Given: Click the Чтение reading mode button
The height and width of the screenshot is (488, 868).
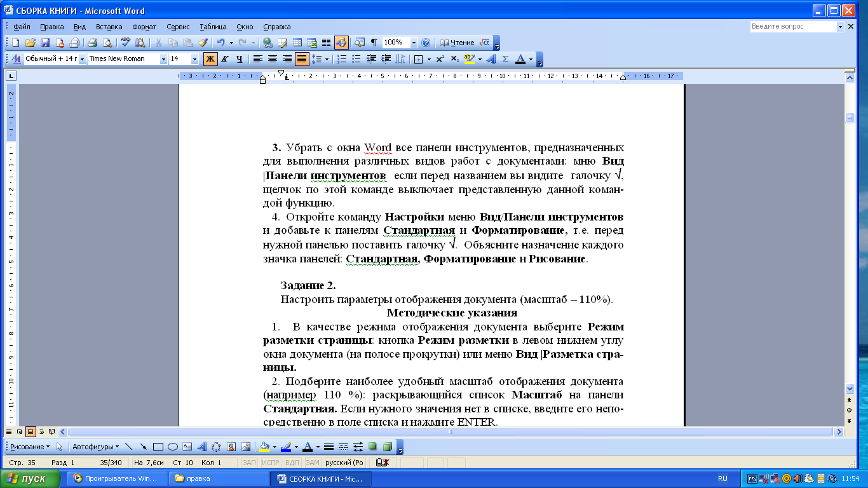Looking at the screenshot, I should 457,43.
